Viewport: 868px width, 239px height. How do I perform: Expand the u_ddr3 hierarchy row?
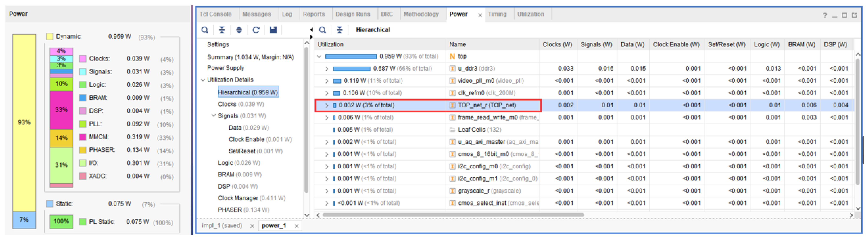(x=326, y=69)
